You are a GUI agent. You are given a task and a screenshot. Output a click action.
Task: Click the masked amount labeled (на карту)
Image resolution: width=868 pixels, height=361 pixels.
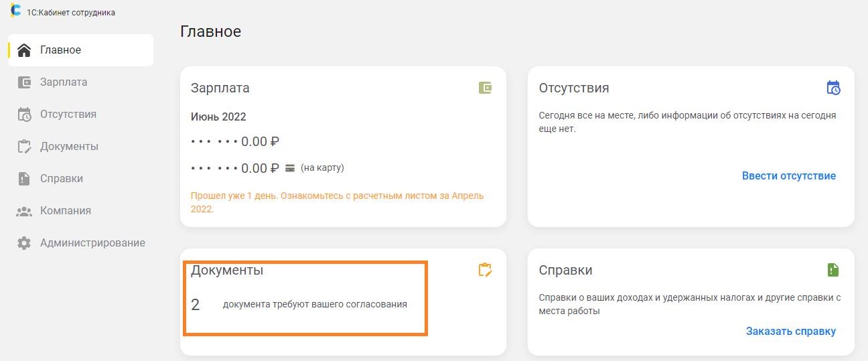(235, 167)
